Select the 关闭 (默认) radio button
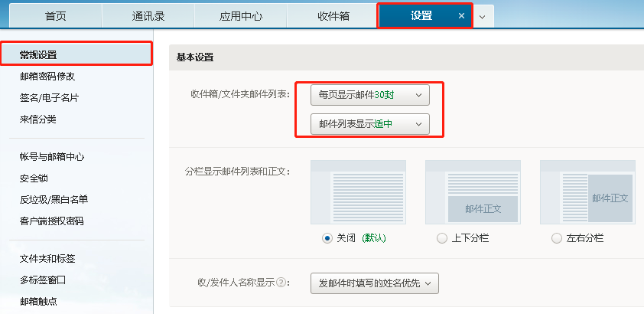This screenshot has width=644, height=314. [327, 238]
